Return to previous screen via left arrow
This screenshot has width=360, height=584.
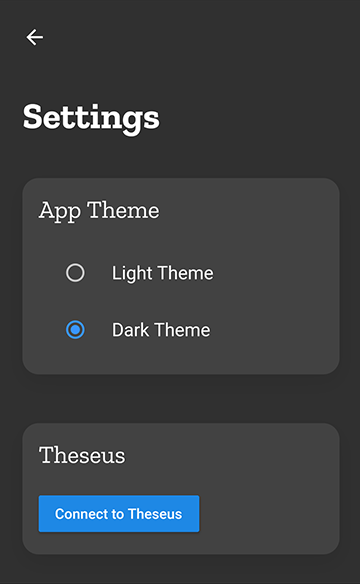pos(35,37)
